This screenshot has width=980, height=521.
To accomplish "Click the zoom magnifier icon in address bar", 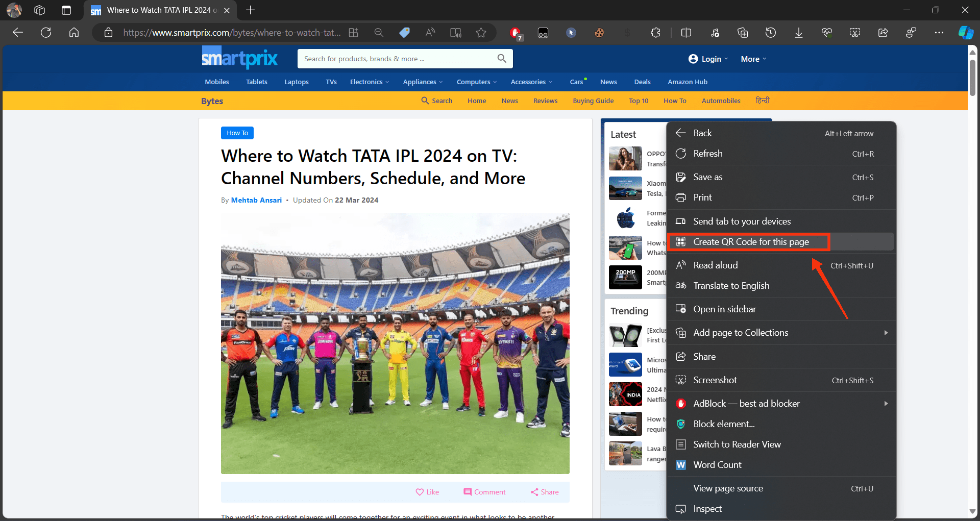I will 379,33.
